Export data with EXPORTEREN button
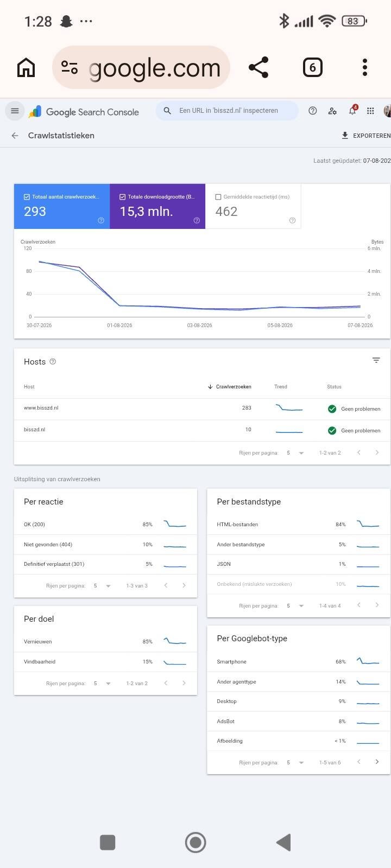Screen dimensions: 391x868 tap(365, 136)
